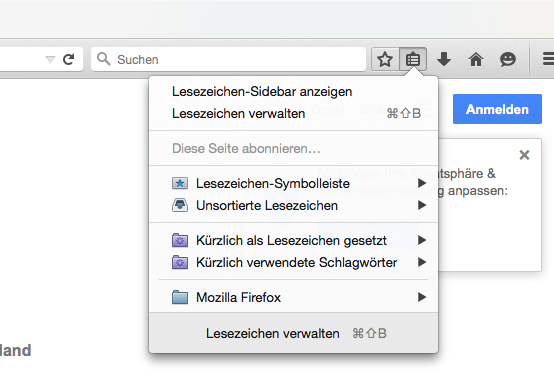The image size is (554, 383).
Task: Open URL history dropdown triangle
Action: pyautogui.click(x=50, y=59)
